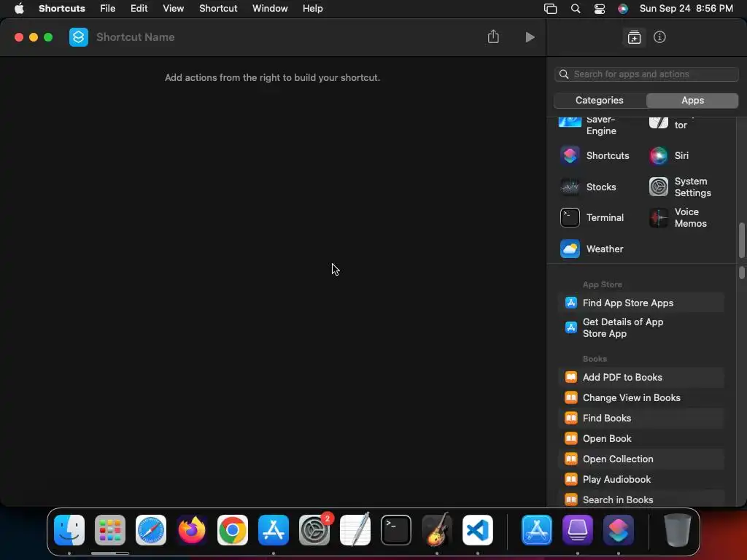This screenshot has width=747, height=560.
Task: Click the Shortcut Name title field
Action: 135,37
